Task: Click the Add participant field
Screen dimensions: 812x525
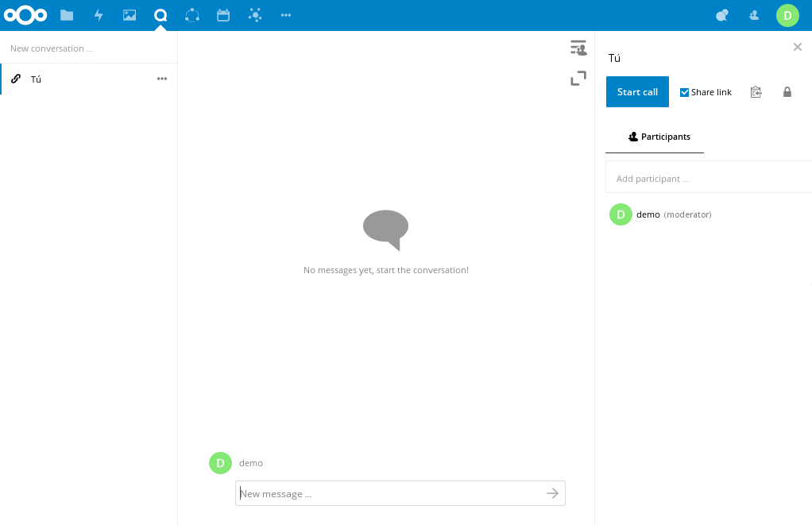Action: (707, 179)
